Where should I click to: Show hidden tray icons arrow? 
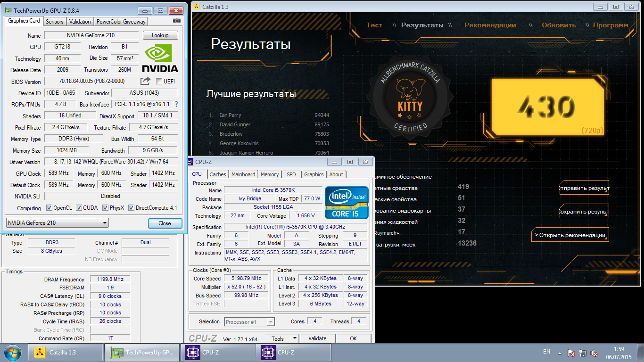point(560,353)
